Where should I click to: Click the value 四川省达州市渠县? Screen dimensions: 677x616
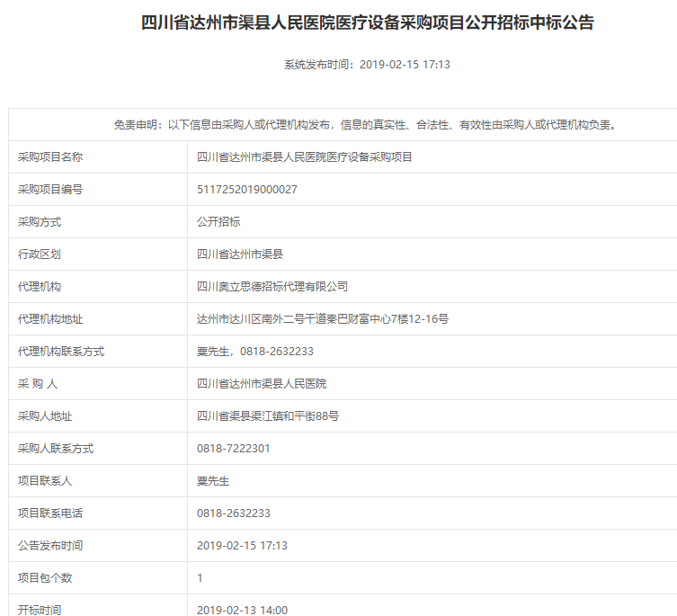coord(240,254)
